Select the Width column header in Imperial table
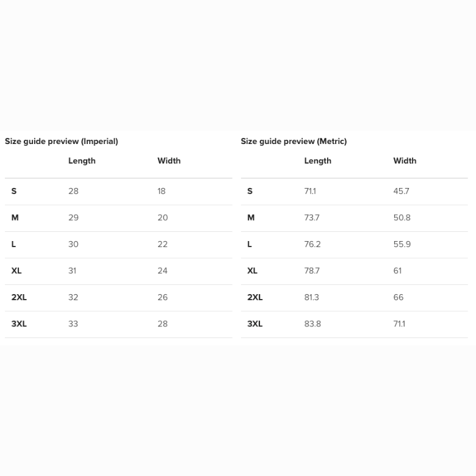 point(169,160)
